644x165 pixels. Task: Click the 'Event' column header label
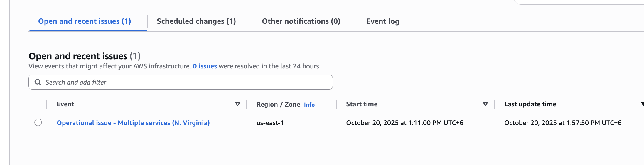65,104
